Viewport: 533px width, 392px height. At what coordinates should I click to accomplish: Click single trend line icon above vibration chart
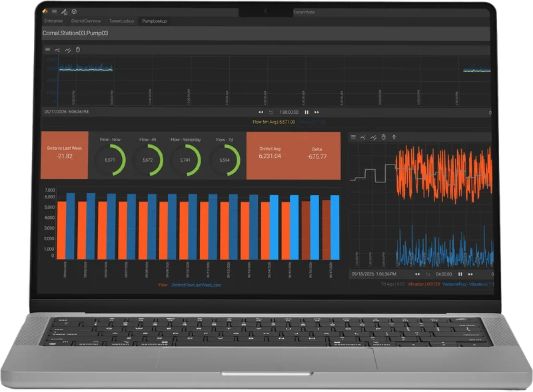pyautogui.click(x=363, y=137)
